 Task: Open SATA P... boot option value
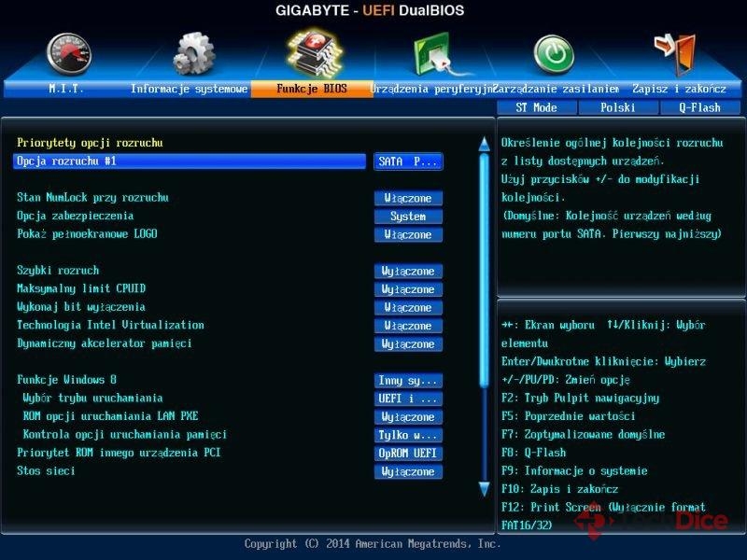pyautogui.click(x=408, y=161)
